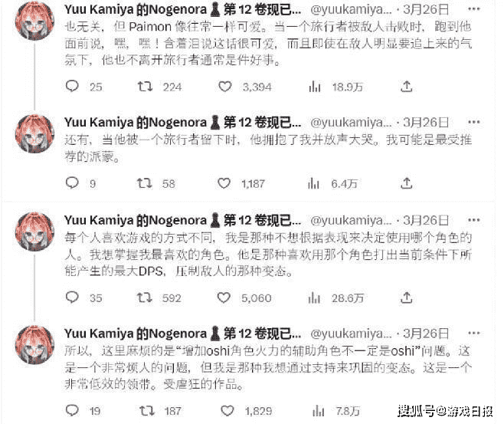
Task: Open @yuukamiya handle on the last tweet
Action: (x=351, y=334)
